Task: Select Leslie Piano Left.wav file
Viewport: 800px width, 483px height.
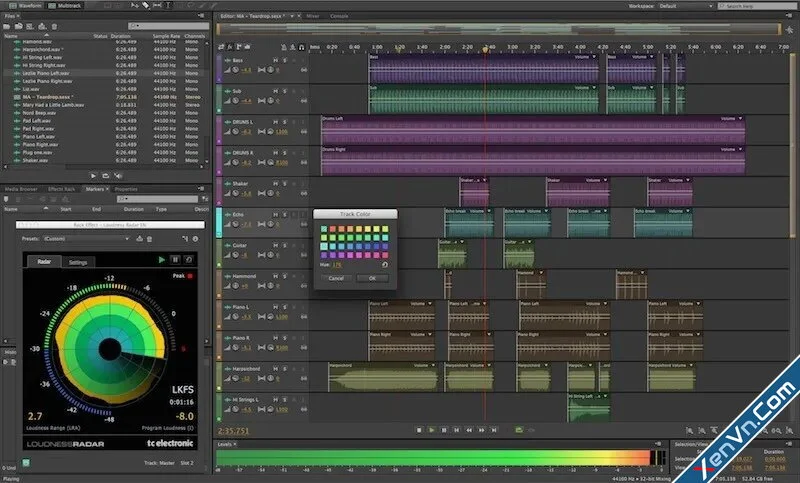Action: coord(46,73)
